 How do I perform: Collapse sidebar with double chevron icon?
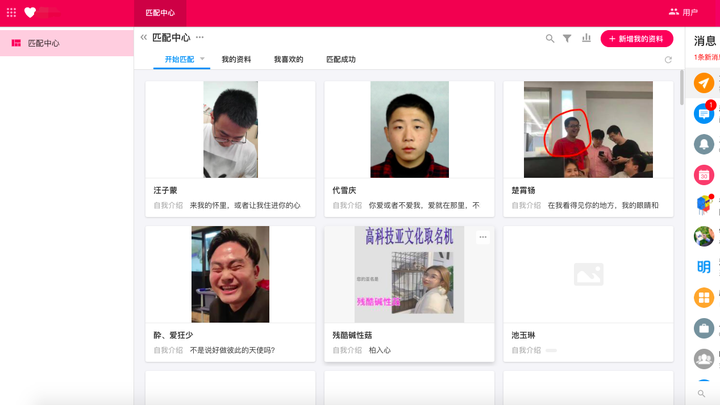click(144, 37)
